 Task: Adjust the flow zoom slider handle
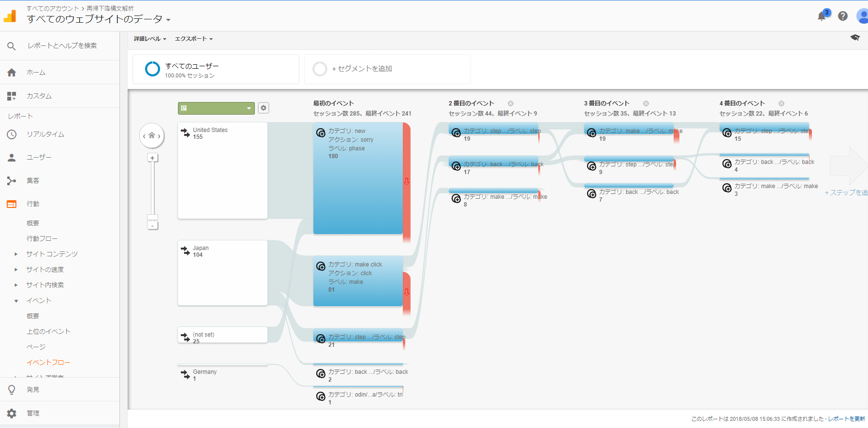[x=152, y=217]
